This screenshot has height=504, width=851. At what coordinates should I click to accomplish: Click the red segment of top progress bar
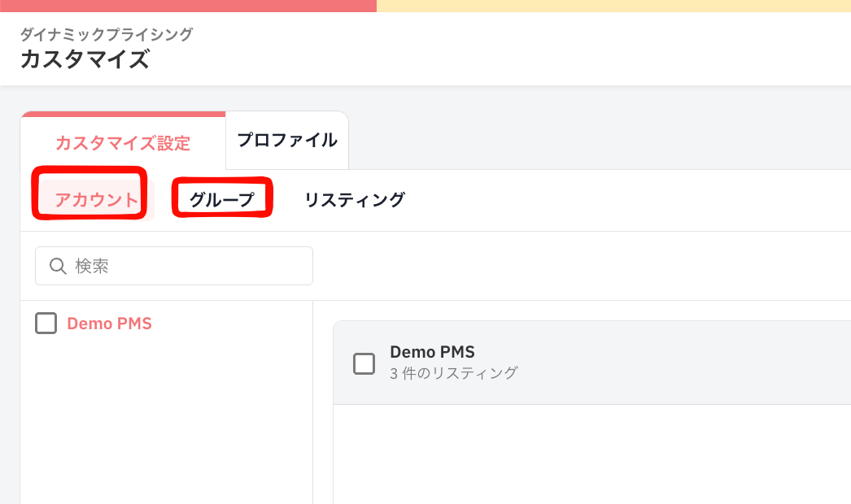pyautogui.click(x=188, y=6)
